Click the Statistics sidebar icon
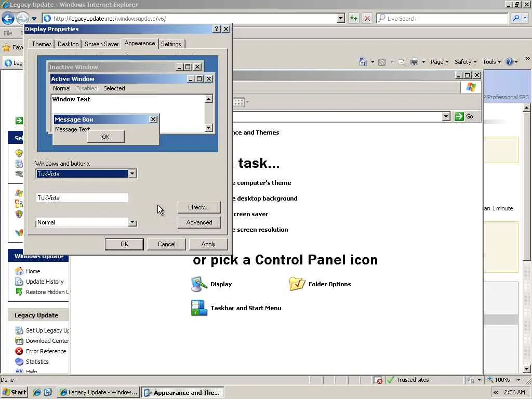Image resolution: width=532 pixels, height=399 pixels. (19, 362)
